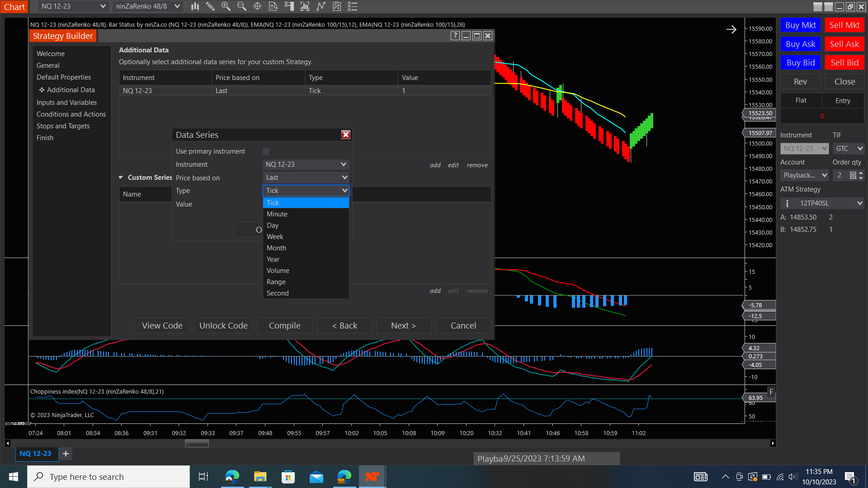
Task: Choose Minute from the Type list
Action: (277, 214)
